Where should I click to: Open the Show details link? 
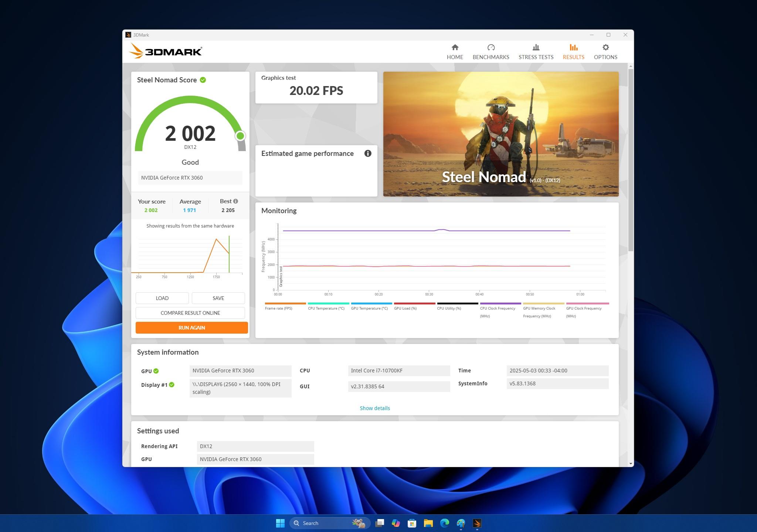pyautogui.click(x=375, y=408)
